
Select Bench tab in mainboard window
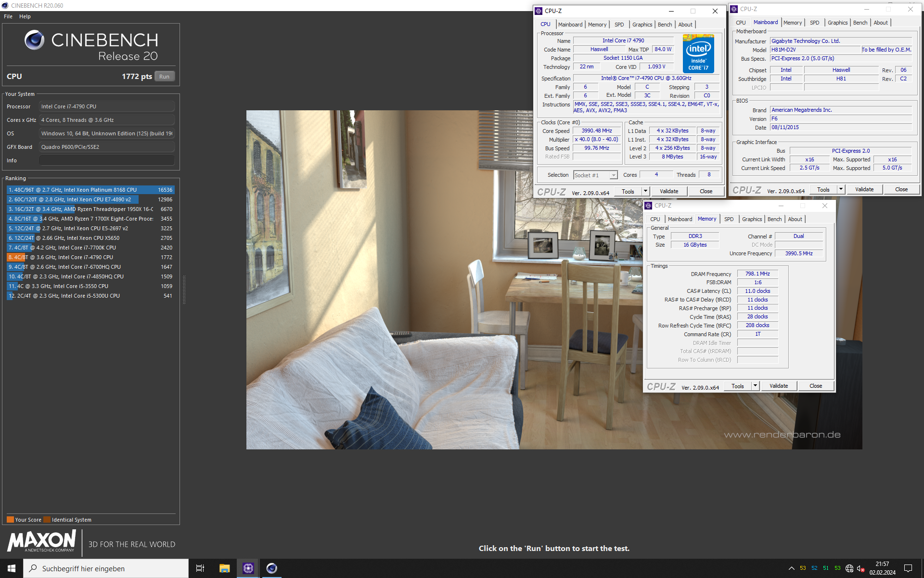tap(860, 23)
